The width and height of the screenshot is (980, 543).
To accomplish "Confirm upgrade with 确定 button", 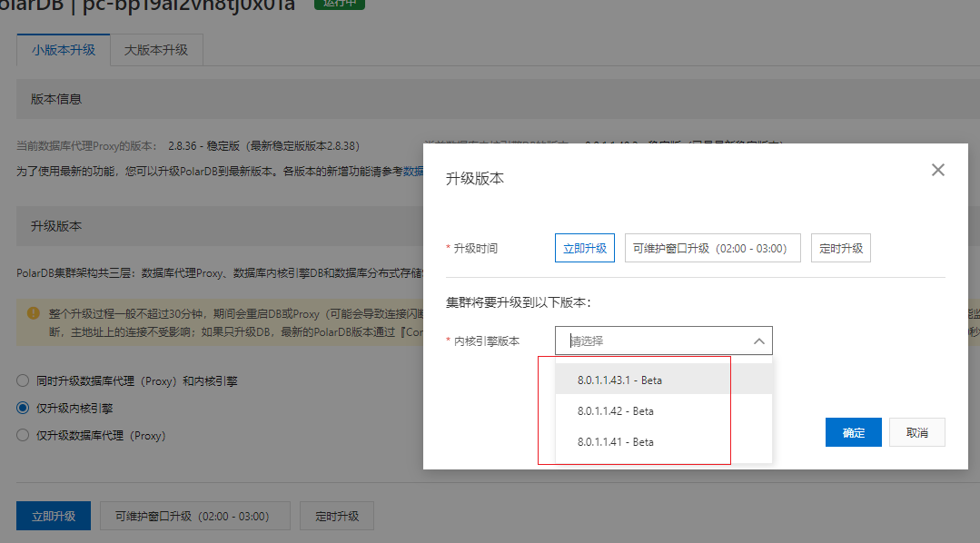I will [x=853, y=432].
